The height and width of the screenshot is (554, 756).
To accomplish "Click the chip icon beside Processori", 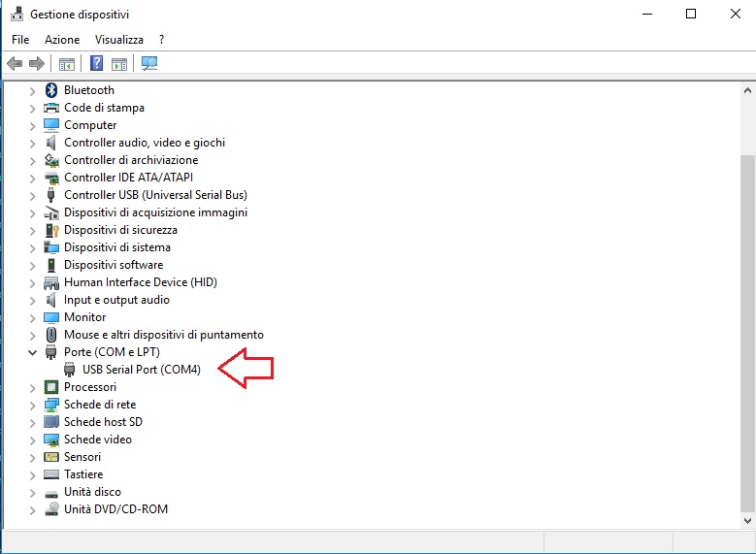I will point(51,387).
